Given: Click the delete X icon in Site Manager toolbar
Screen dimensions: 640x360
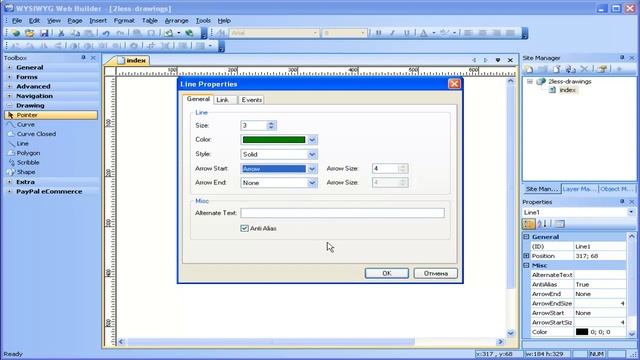Looking at the screenshot, I should click(x=584, y=69).
